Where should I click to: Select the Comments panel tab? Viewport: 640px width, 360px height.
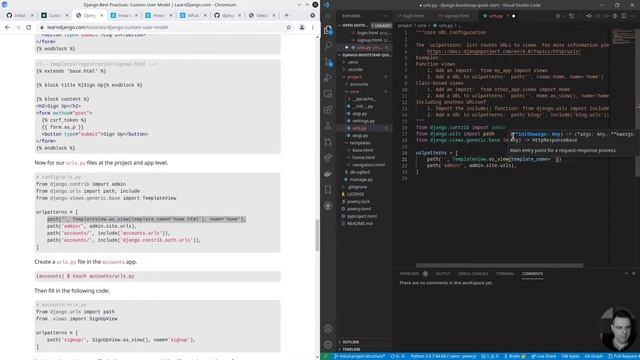(532, 273)
